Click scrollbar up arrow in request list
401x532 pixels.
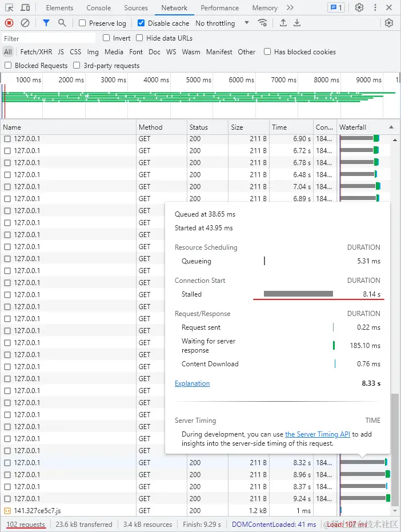[395, 140]
